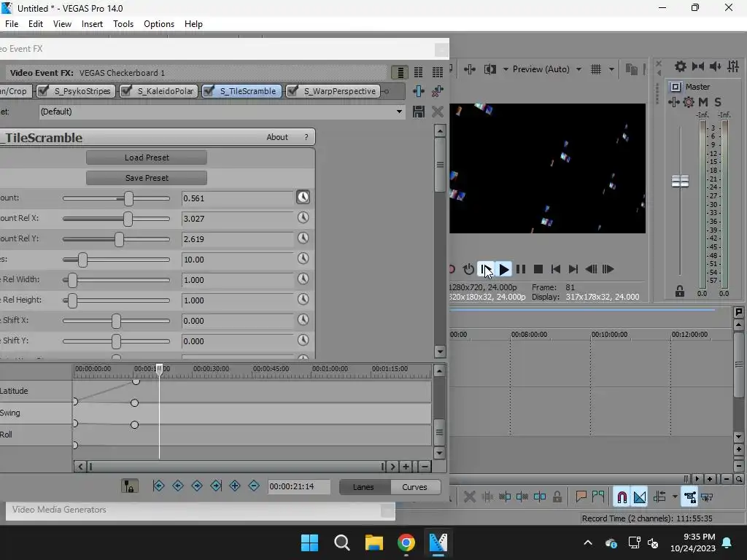Open the Preset (Default) dropdown

click(399, 112)
